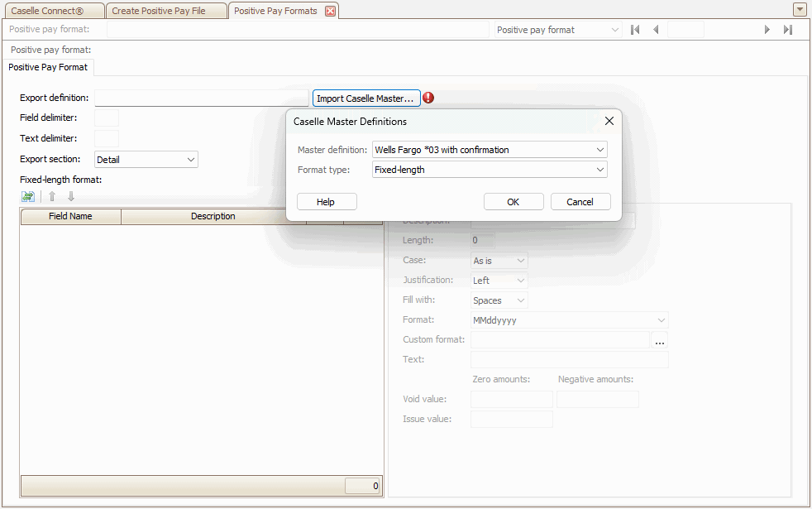812x509 pixels.
Task: Click the move field down arrow
Action: point(71,196)
